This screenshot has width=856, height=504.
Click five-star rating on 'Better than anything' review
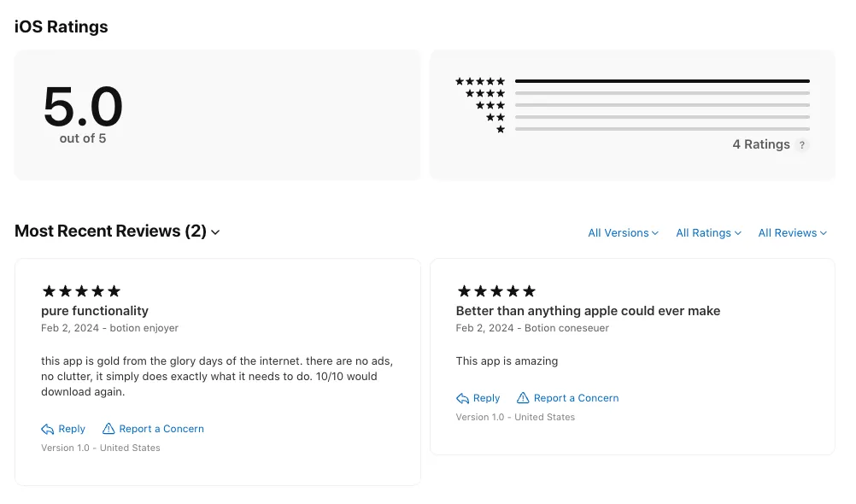point(496,291)
